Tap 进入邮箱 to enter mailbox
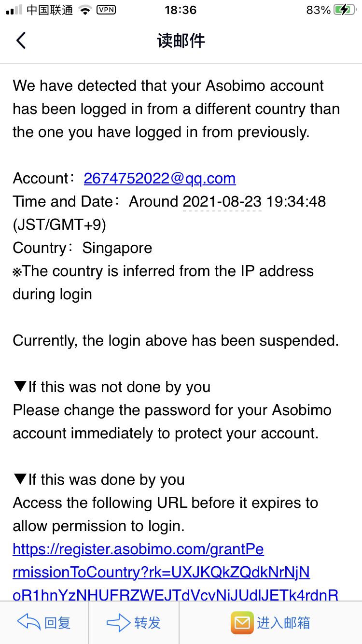The width and height of the screenshot is (362, 644). click(283, 623)
